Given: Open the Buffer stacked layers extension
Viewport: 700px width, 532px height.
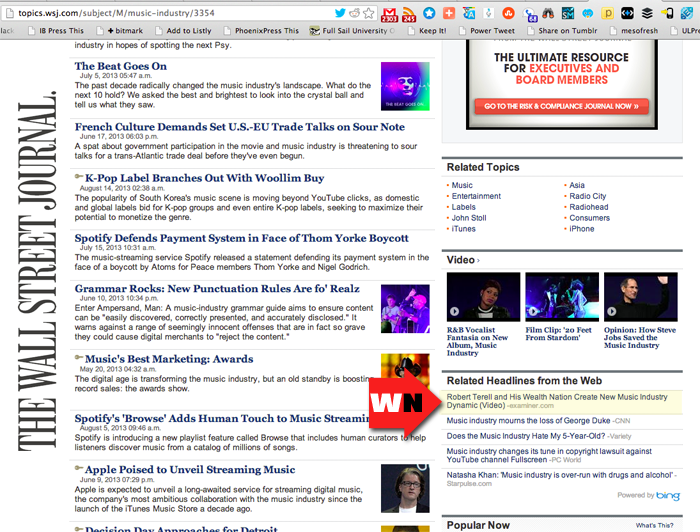Looking at the screenshot, I should tap(647, 13).
